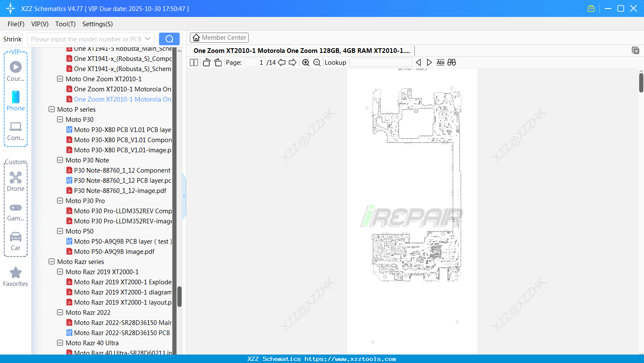This screenshot has width=644, height=363.
Task: Open "P30 Note-88760_1_12-image.pdf" file
Action: [x=116, y=190]
